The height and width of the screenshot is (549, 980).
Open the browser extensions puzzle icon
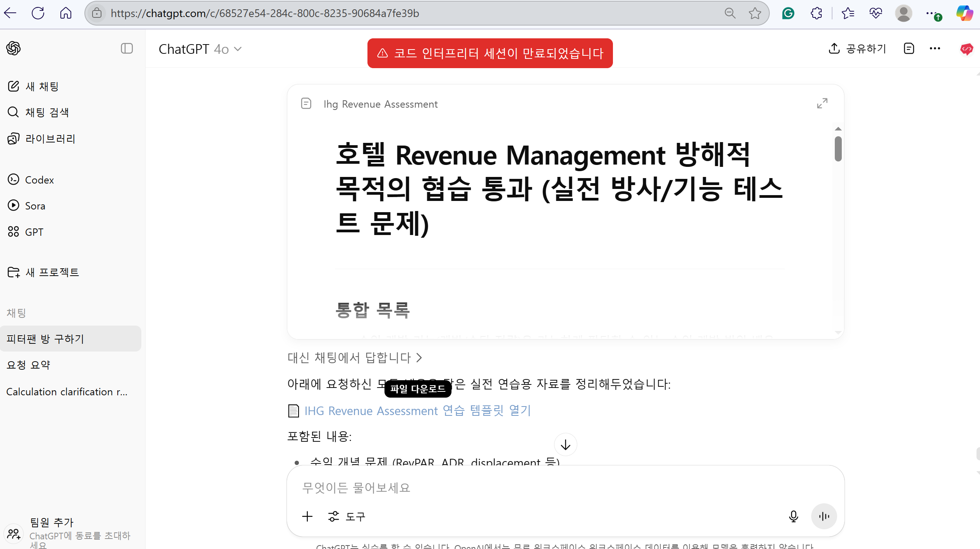click(816, 13)
